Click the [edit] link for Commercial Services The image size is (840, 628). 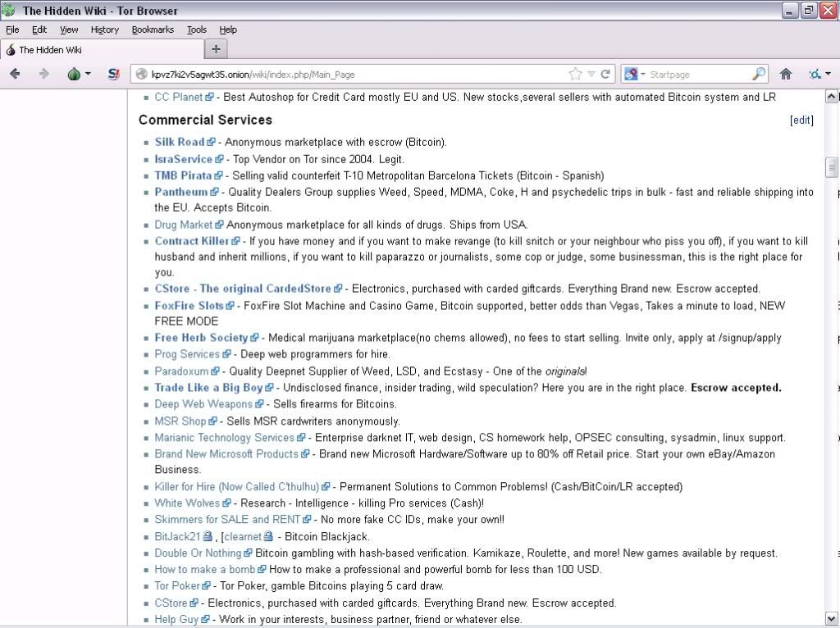(801, 120)
